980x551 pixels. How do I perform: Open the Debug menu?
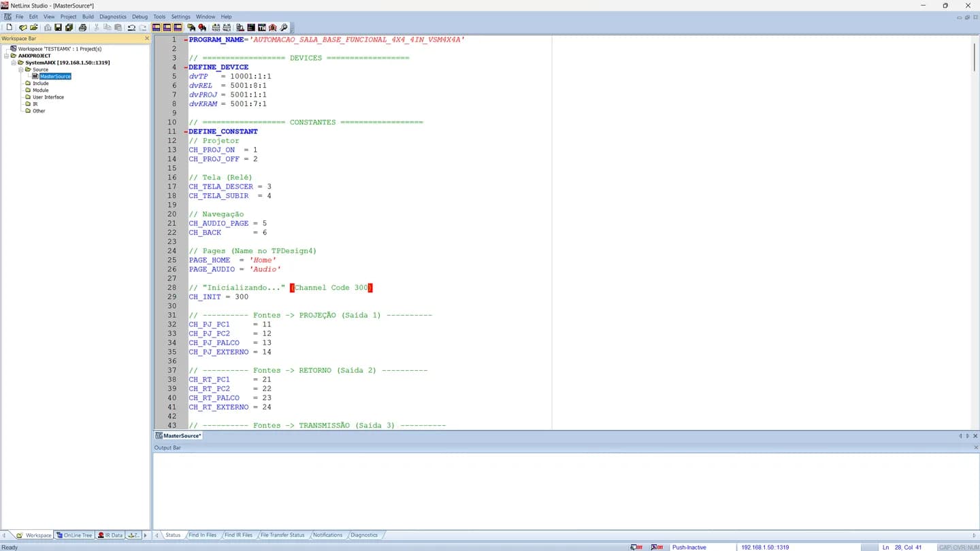point(140,16)
